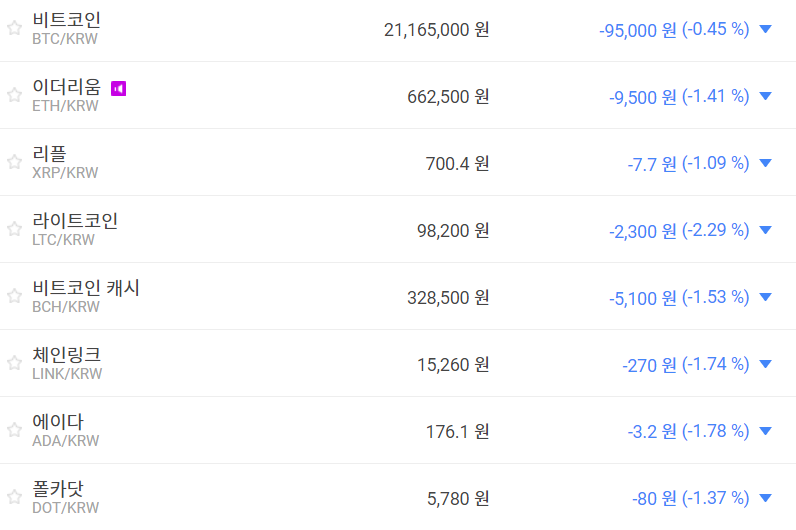This screenshot has height=530, width=796.
Task: Click the star beside 체인링크
Action: pyautogui.click(x=14, y=363)
